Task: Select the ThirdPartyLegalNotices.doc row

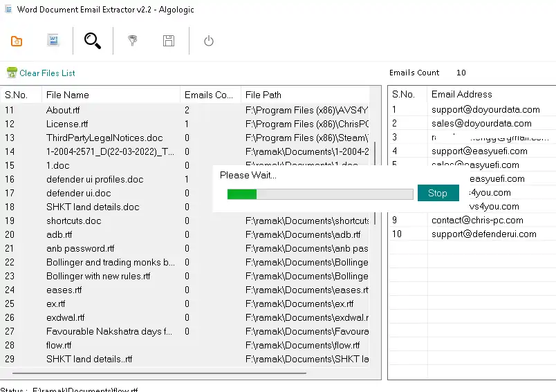Action: point(104,138)
